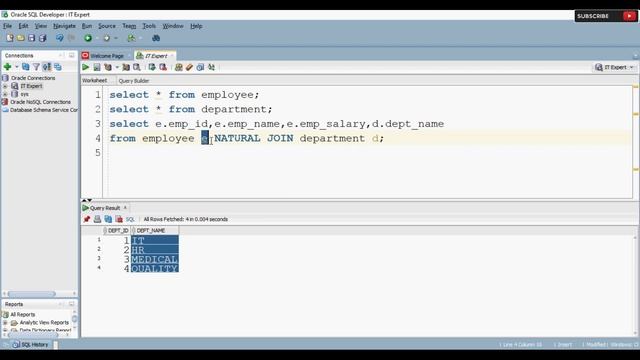Image resolution: width=640 pixels, height=360 pixels.
Task: Click the New file icon in main toolbar
Action: 10,38
